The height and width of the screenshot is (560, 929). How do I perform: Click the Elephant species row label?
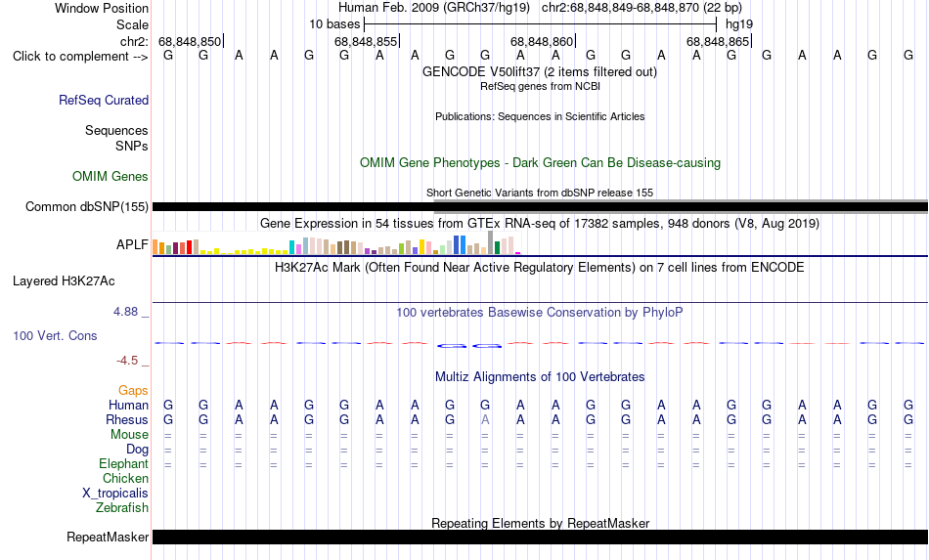click(x=123, y=463)
